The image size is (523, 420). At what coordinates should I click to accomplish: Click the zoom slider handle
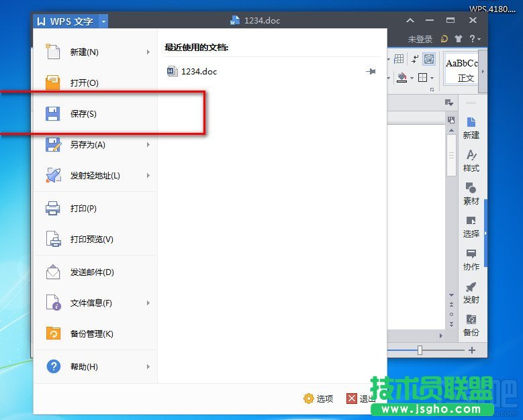[x=420, y=350]
